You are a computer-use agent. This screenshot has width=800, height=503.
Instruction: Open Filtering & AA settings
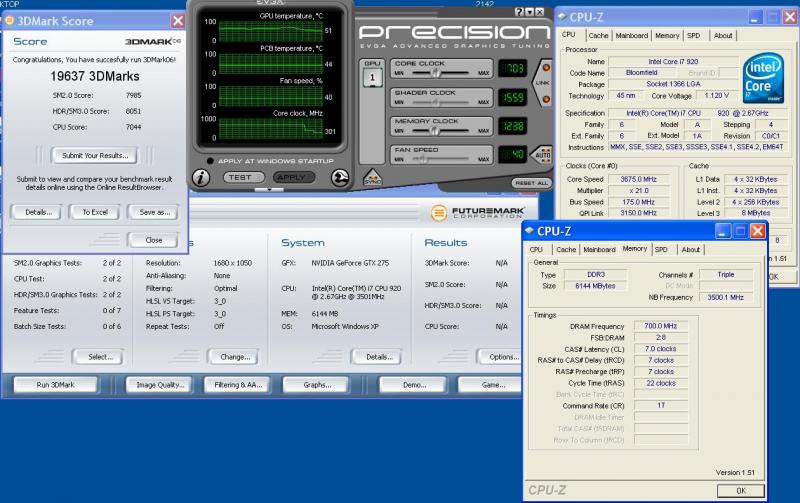tap(238, 385)
